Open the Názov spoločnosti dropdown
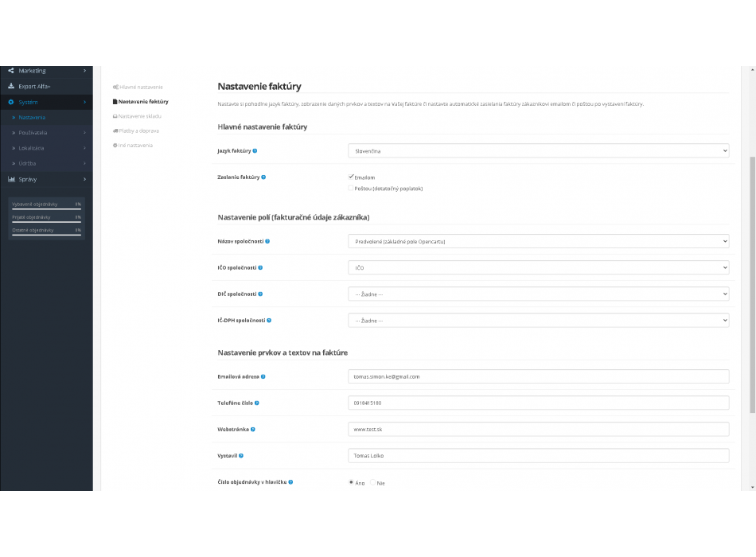Viewport: 756px width, 557px height. [x=538, y=241]
